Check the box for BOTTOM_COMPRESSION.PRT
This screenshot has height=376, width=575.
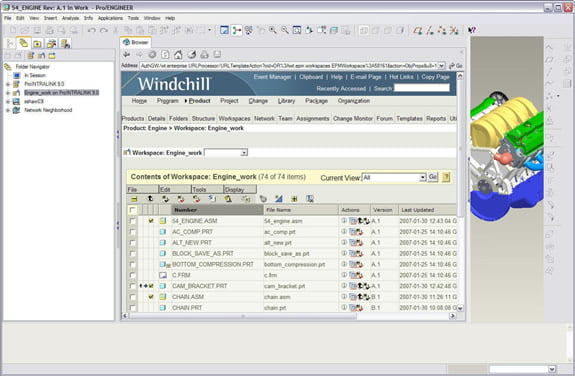click(x=133, y=264)
